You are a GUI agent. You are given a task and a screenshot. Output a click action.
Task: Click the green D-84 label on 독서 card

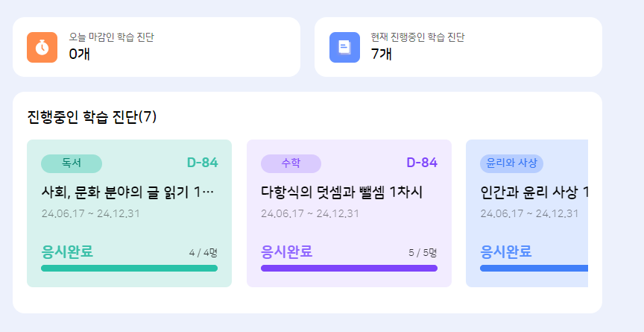pos(202,163)
